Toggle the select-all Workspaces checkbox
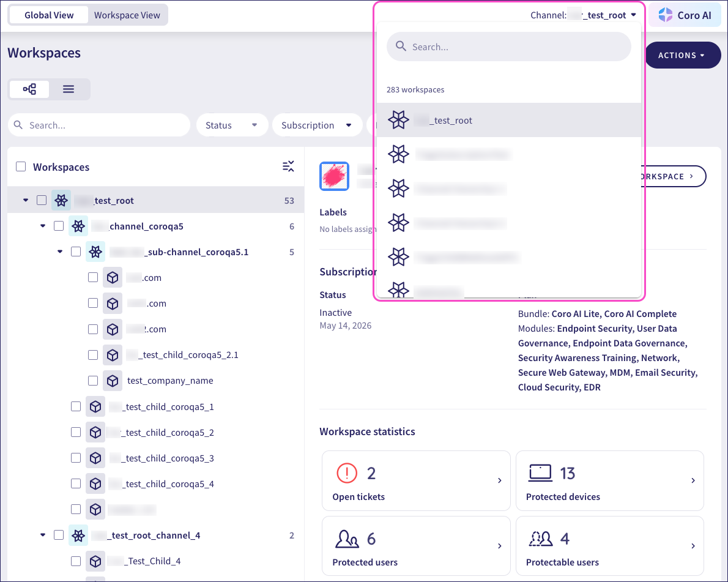The width and height of the screenshot is (728, 582). tap(21, 166)
